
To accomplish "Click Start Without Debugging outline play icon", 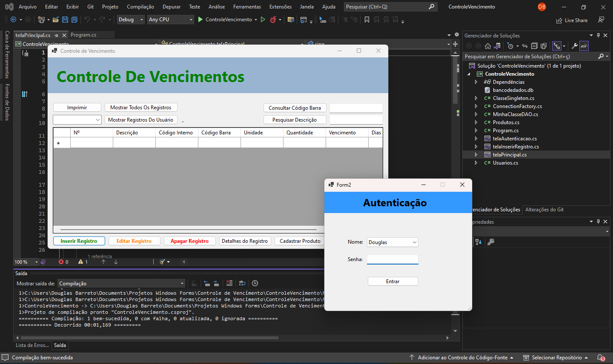I will coord(263,20).
